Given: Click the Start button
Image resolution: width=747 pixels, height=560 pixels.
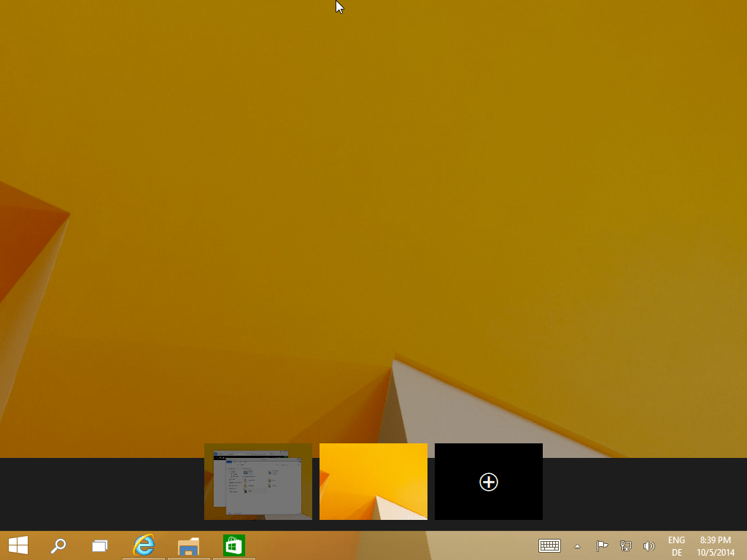Looking at the screenshot, I should coord(16,545).
